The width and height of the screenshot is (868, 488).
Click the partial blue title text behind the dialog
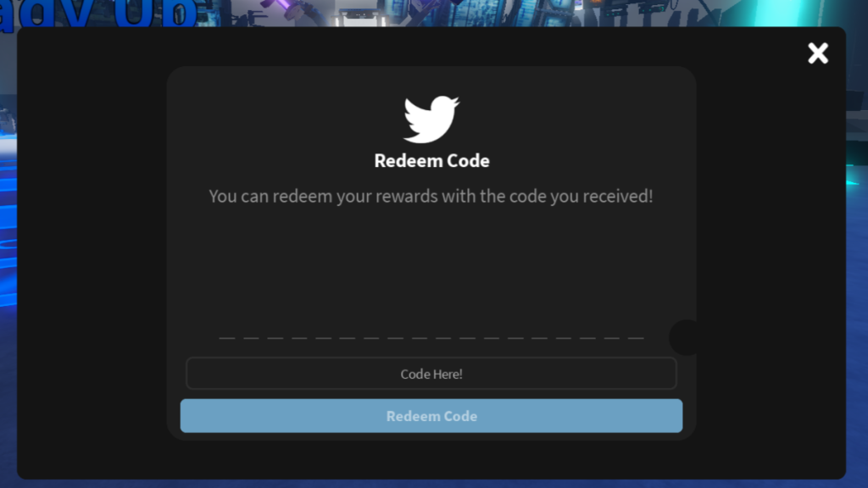[100, 14]
